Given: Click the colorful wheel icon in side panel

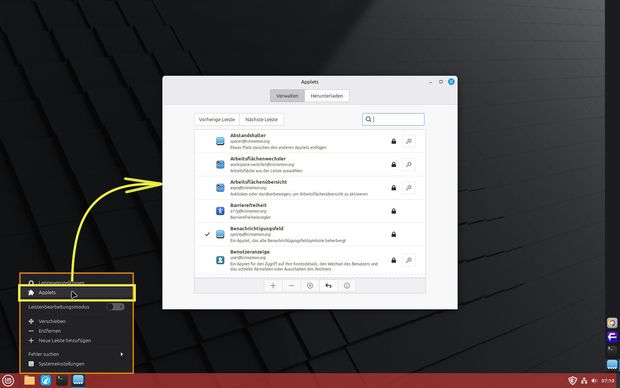Looking at the screenshot, I should click(x=612, y=323).
